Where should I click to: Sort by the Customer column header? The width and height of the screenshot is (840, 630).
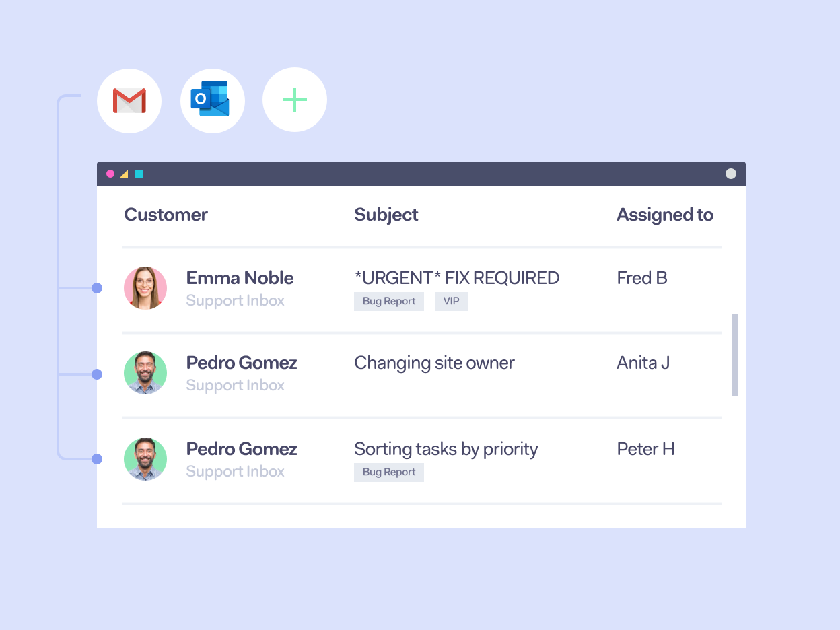point(166,215)
